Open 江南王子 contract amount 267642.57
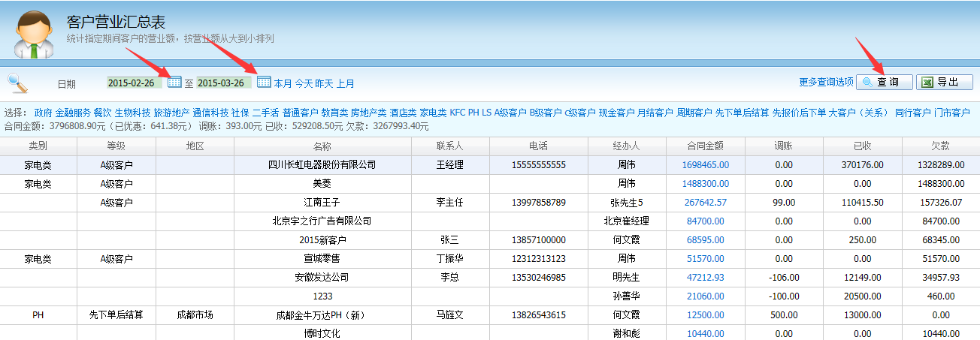The height and width of the screenshot is (340, 980). 705,202
